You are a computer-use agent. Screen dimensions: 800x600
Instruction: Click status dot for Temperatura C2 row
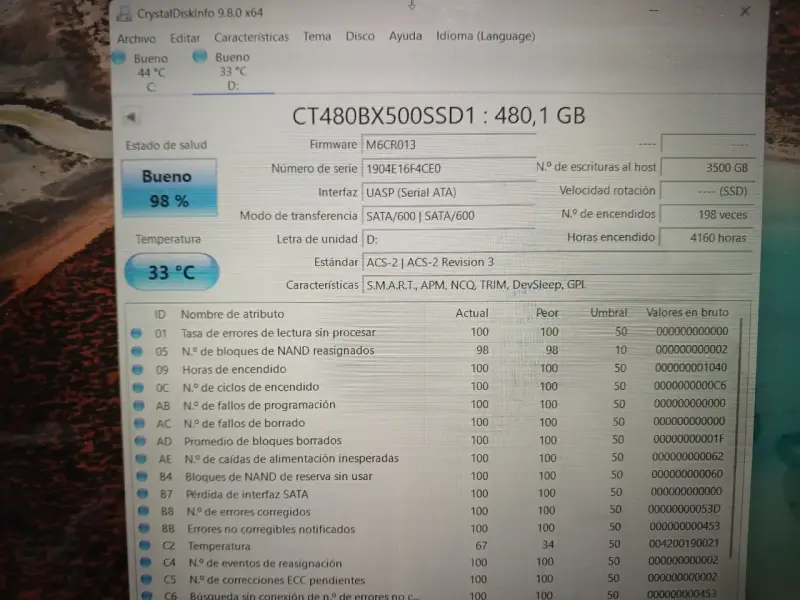(145, 545)
